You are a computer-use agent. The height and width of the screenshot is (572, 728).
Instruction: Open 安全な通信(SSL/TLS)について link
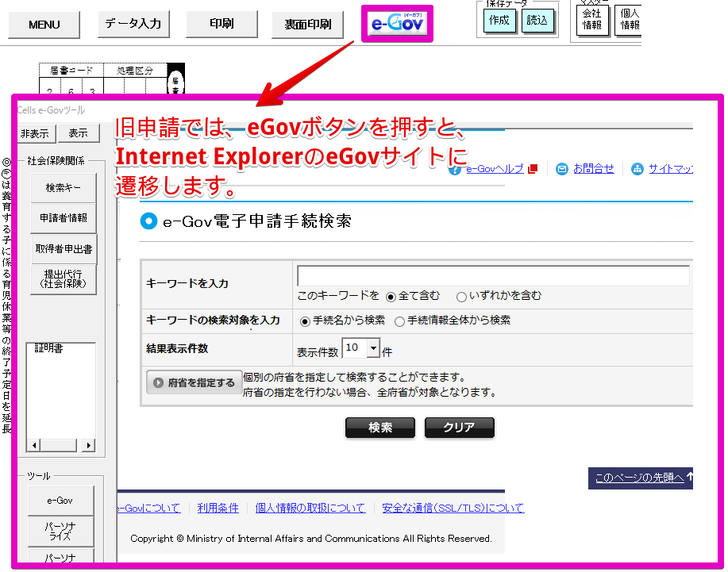point(453,508)
